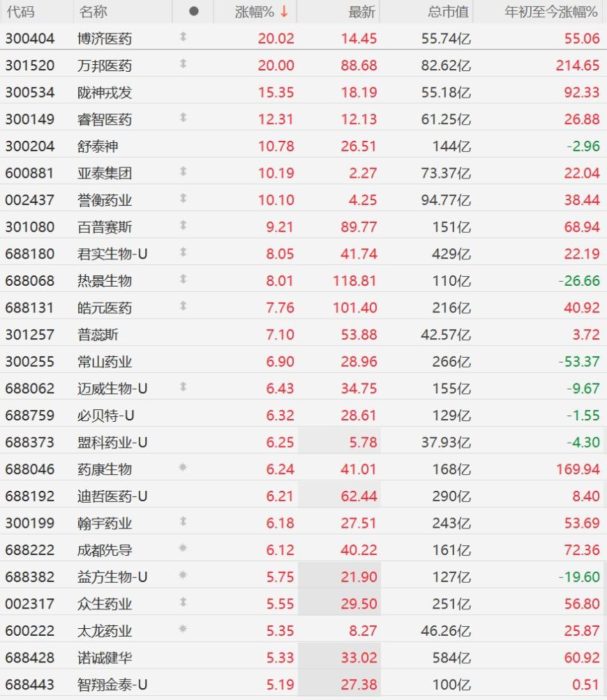Click stock code 688428
This screenshot has height=700, width=607.
click(30, 657)
